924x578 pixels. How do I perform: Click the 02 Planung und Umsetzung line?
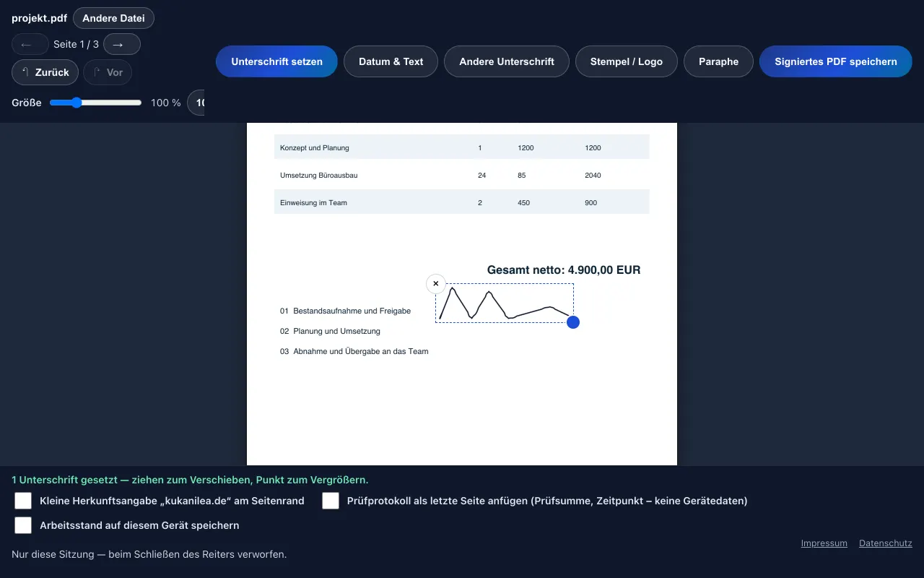click(x=330, y=331)
